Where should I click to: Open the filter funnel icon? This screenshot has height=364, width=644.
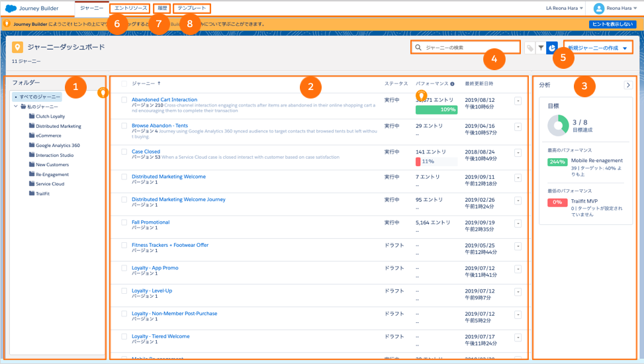(541, 48)
